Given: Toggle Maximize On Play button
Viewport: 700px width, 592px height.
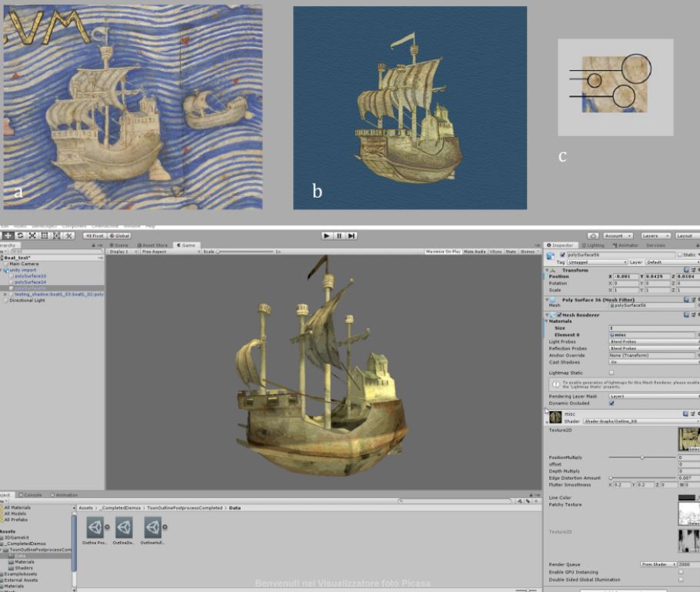Looking at the screenshot, I should tap(443, 251).
